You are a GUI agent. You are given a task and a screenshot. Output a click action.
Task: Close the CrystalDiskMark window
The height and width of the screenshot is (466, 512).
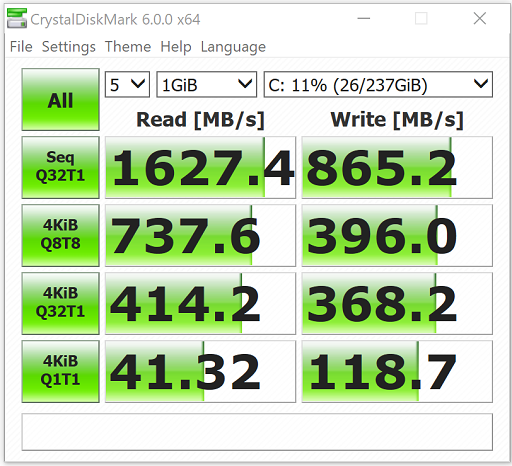coord(480,19)
